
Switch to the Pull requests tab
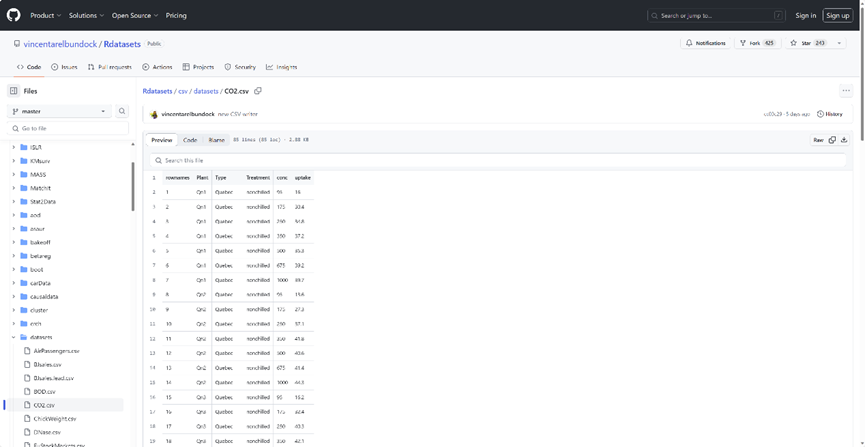[110, 67]
